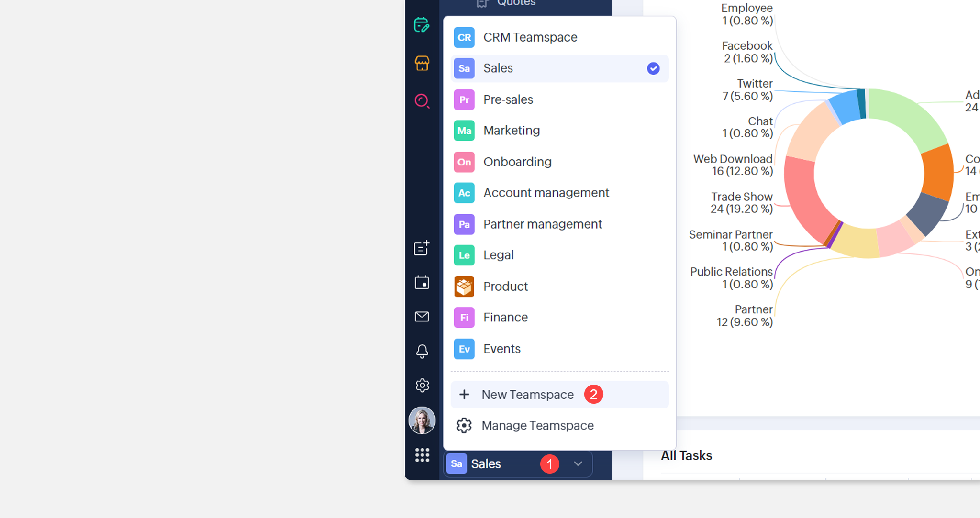
Task: Click the Quotes module in sidebar
Action: click(x=515, y=4)
